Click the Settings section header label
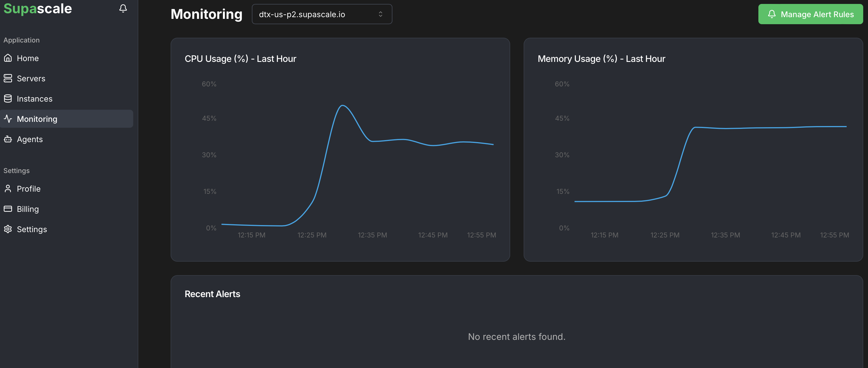This screenshot has height=368, width=868. point(17,170)
